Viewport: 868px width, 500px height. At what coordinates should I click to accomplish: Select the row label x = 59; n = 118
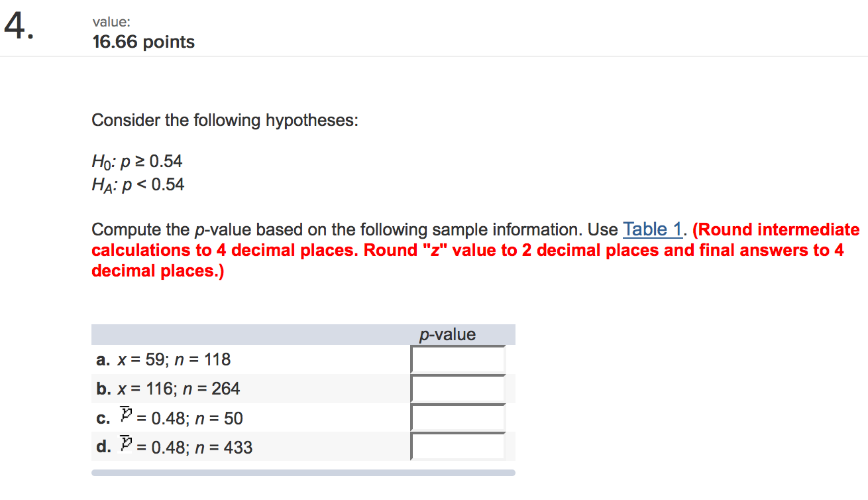coord(163,359)
